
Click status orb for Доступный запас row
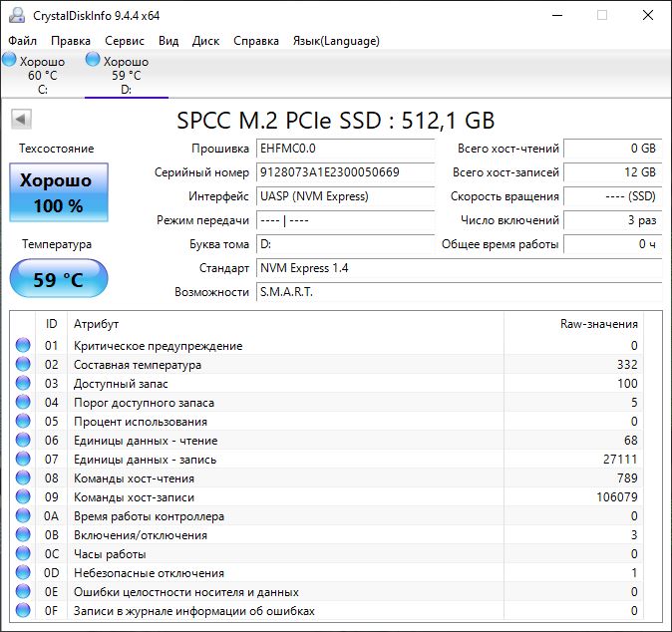click(23, 384)
